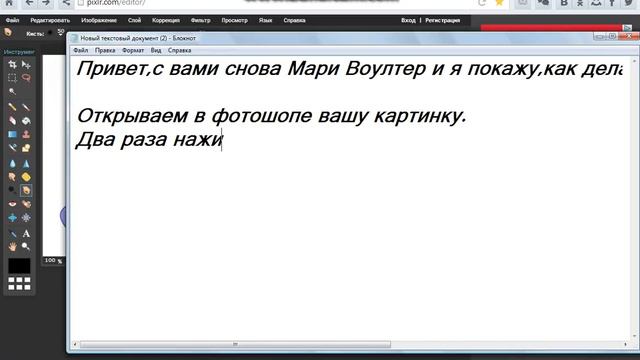The height and width of the screenshot is (360, 640).
Task: Click the Notepad horizontal scrollbar thumb
Action: pos(235,344)
